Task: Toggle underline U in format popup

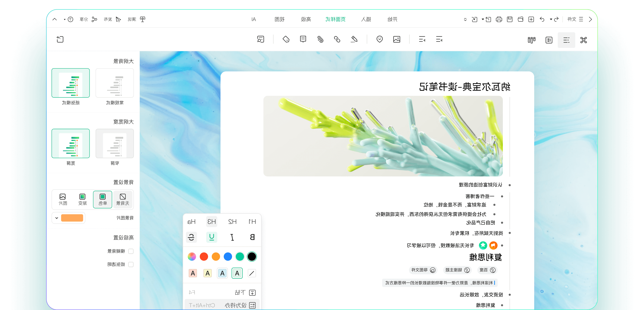Action: click(212, 237)
